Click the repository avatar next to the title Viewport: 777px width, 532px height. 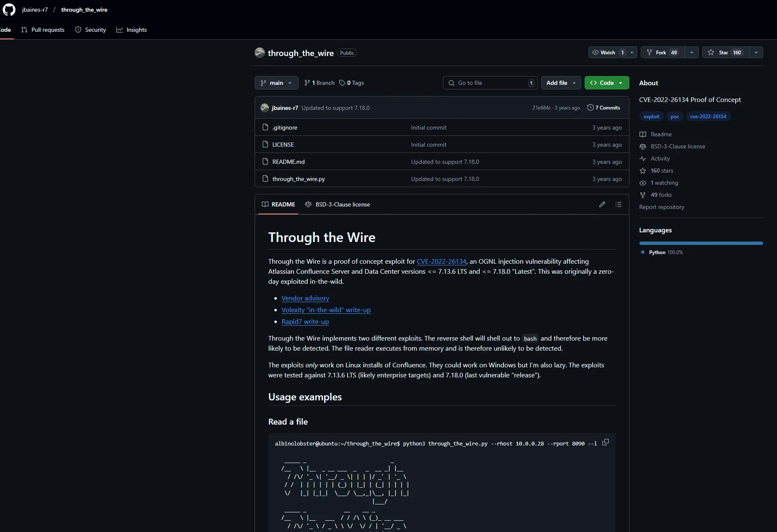pos(260,53)
